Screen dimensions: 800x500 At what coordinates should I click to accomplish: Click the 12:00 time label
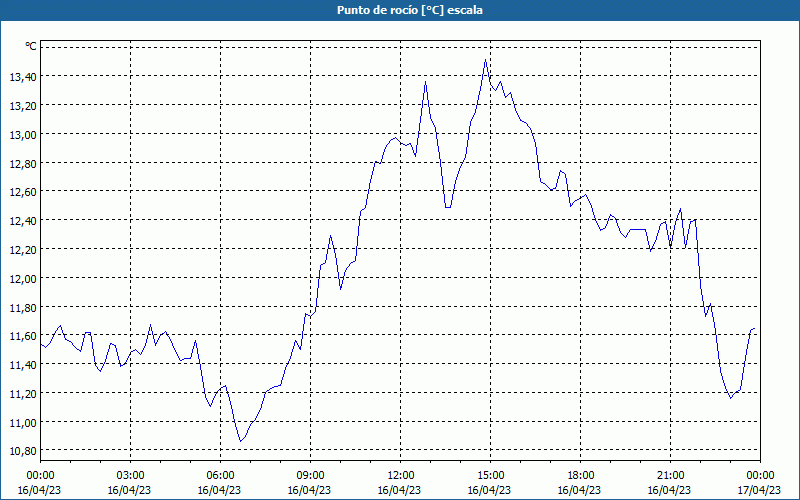[x=401, y=476]
